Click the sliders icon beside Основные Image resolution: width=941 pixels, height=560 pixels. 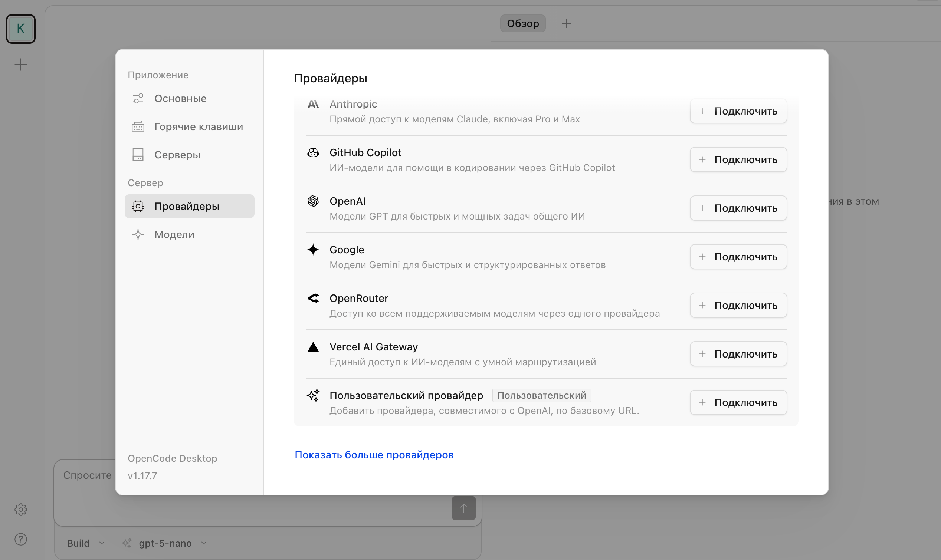click(138, 99)
